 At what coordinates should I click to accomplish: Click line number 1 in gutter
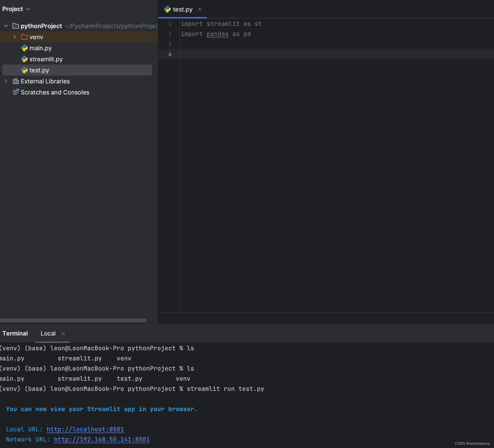170,24
